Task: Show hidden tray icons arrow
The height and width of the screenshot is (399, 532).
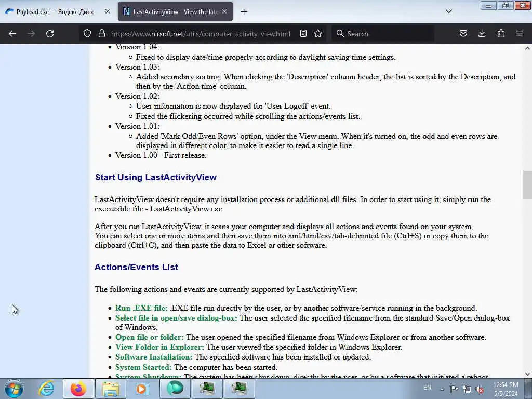Action: (x=442, y=389)
